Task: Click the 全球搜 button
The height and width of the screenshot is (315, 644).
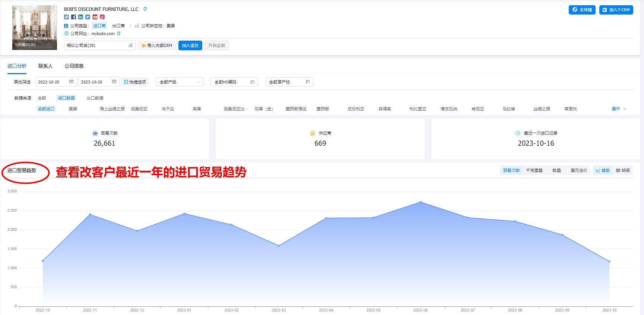Action: [x=582, y=10]
